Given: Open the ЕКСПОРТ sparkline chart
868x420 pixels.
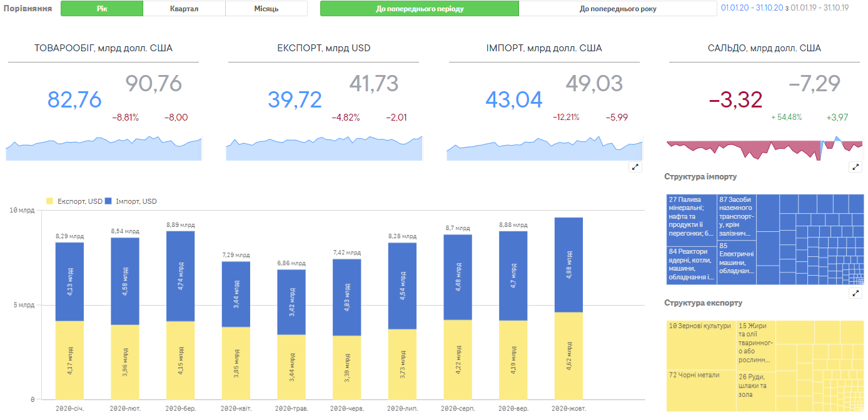Looking at the screenshot, I should (325, 148).
